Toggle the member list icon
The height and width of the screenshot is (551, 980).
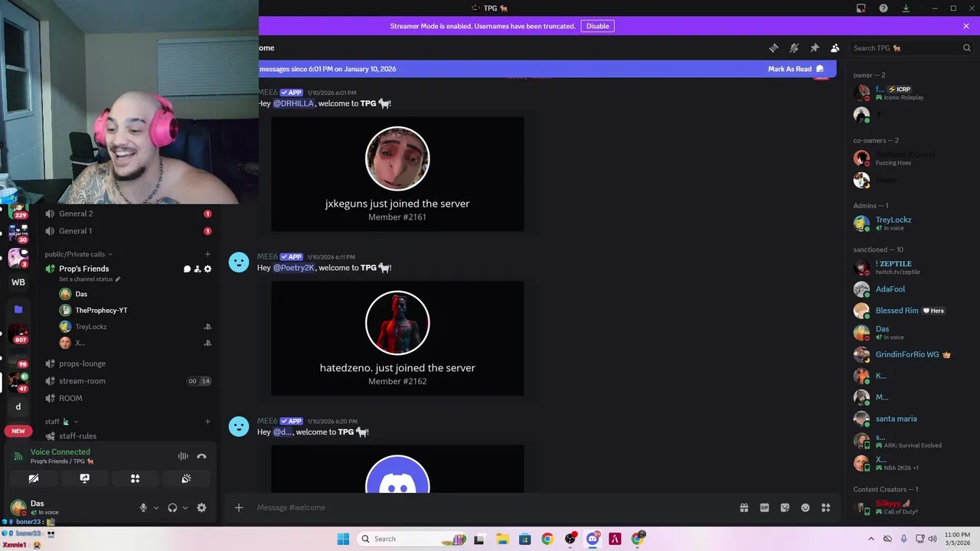click(x=835, y=47)
